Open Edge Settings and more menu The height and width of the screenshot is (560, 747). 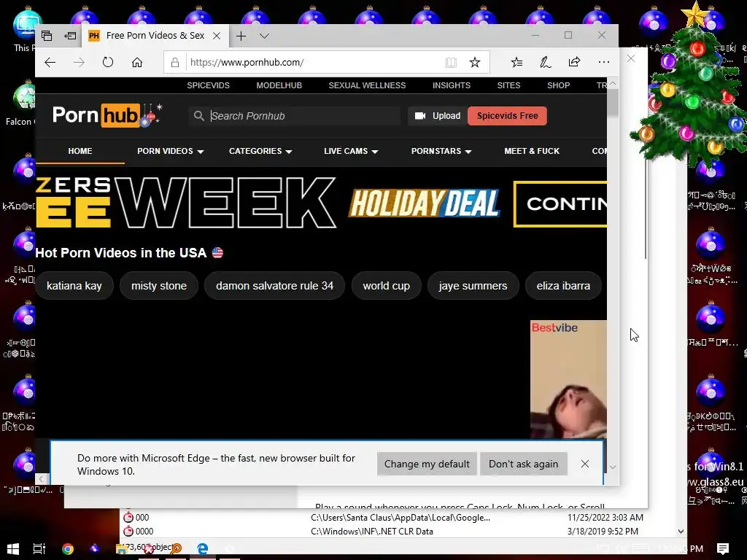[603, 63]
